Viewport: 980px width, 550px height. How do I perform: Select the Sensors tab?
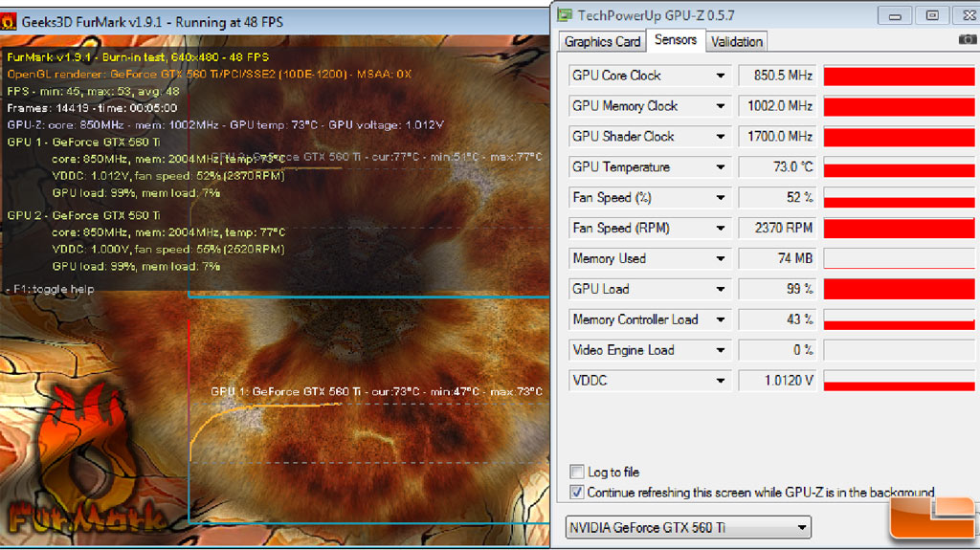pyautogui.click(x=675, y=40)
